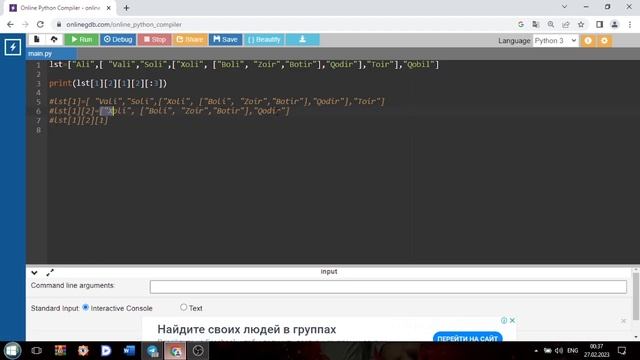Viewport: 640px width, 360px height.
Task: Close the Online Python Compiler tab
Action: [109, 8]
